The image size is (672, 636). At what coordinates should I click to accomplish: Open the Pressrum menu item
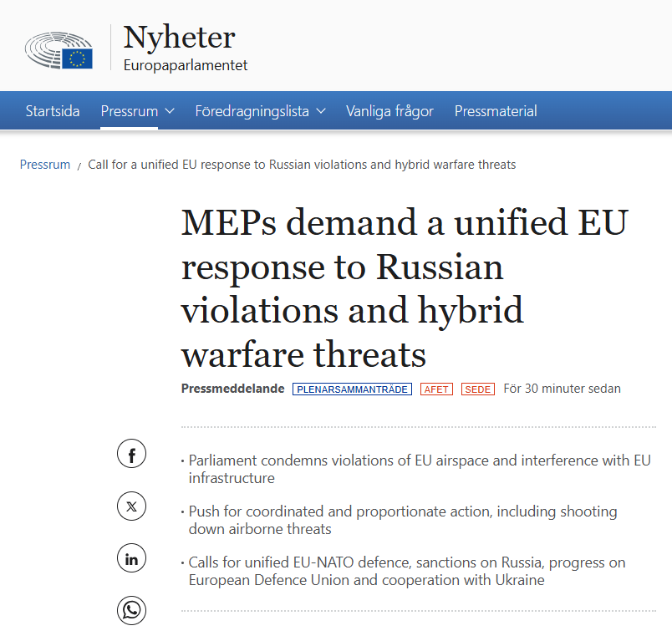(x=130, y=111)
